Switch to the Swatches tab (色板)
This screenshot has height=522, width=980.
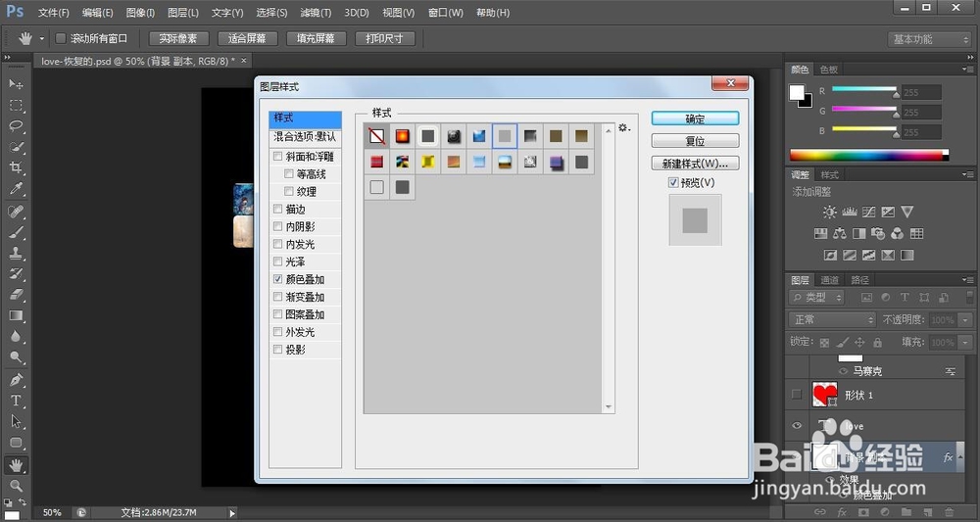(829, 70)
